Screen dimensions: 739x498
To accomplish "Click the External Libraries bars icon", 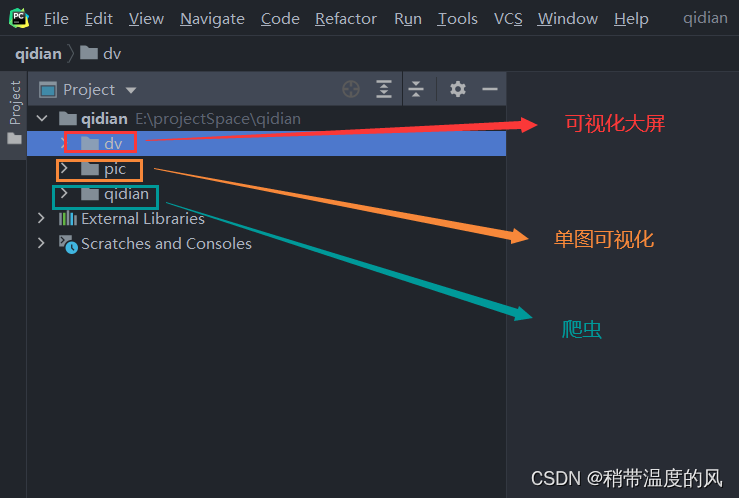I will 67,218.
